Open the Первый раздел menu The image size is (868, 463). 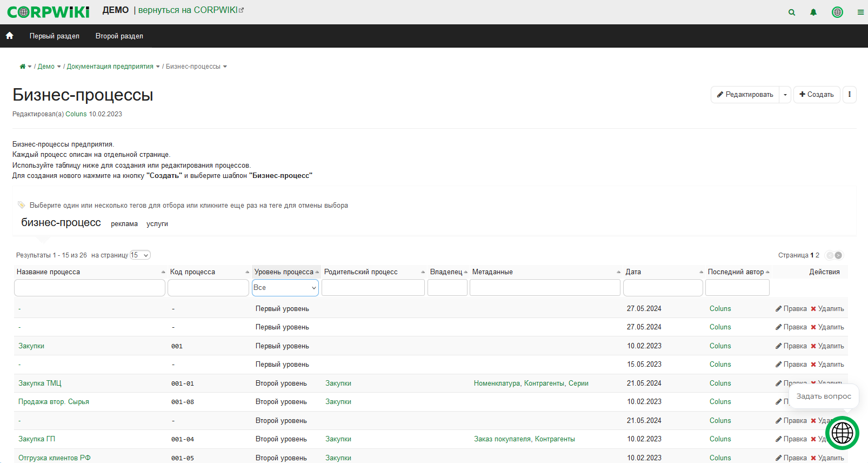pyautogui.click(x=55, y=36)
